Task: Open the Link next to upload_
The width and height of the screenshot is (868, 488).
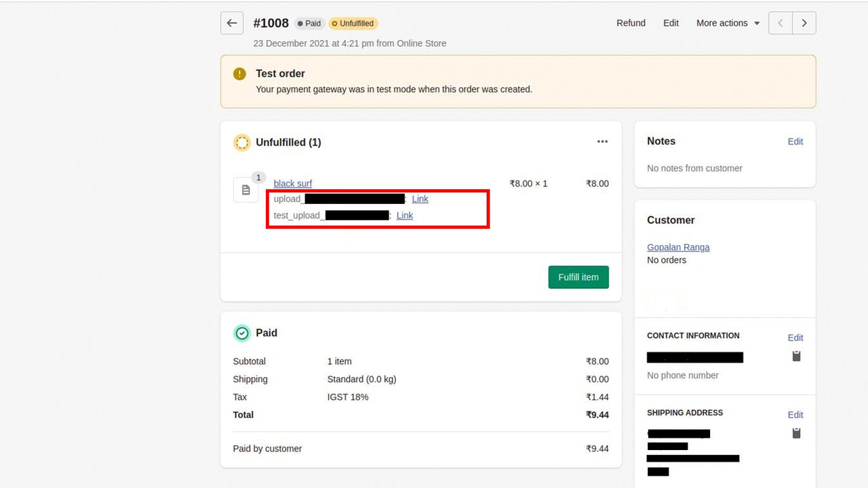Action: (420, 199)
